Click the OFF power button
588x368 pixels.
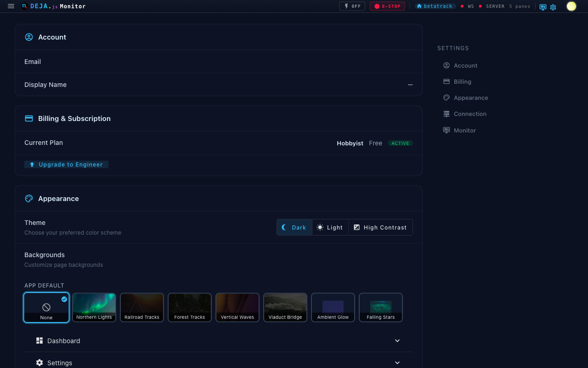pyautogui.click(x=352, y=6)
